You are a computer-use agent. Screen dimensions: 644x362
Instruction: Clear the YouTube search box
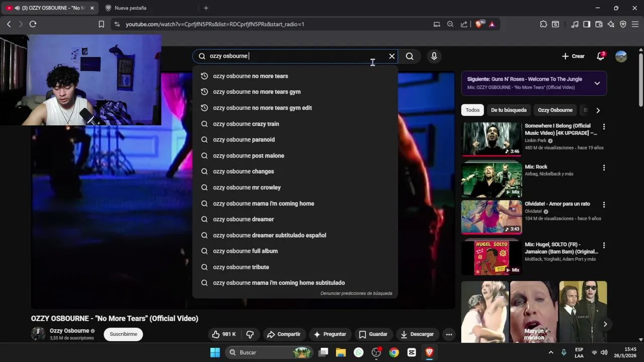392,56
